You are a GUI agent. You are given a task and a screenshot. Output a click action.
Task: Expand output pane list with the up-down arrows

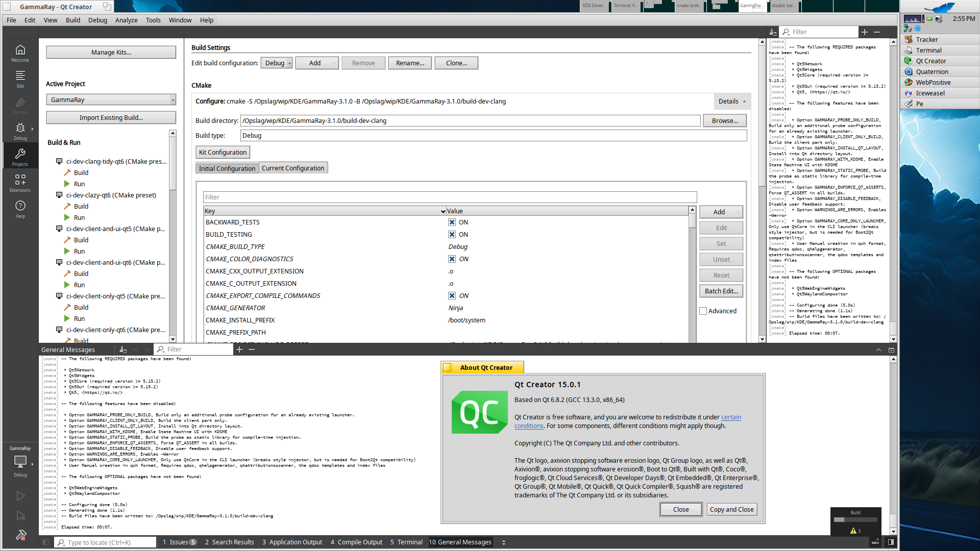pyautogui.click(x=504, y=542)
